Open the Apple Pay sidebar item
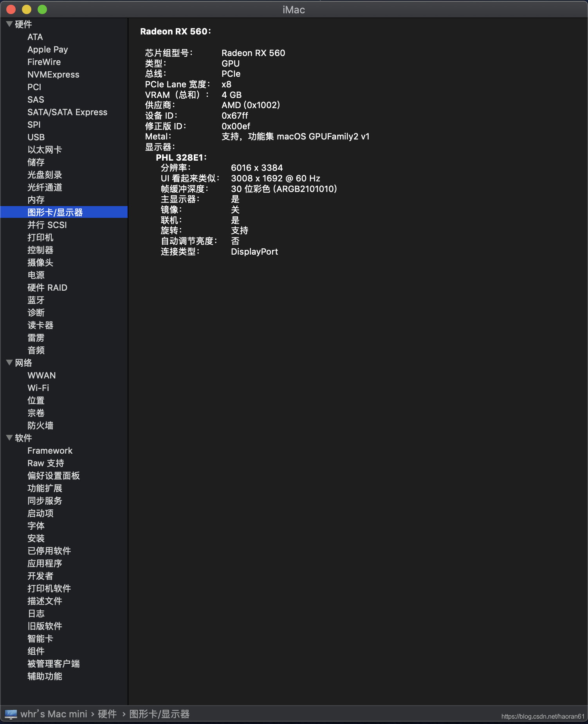 coord(48,49)
